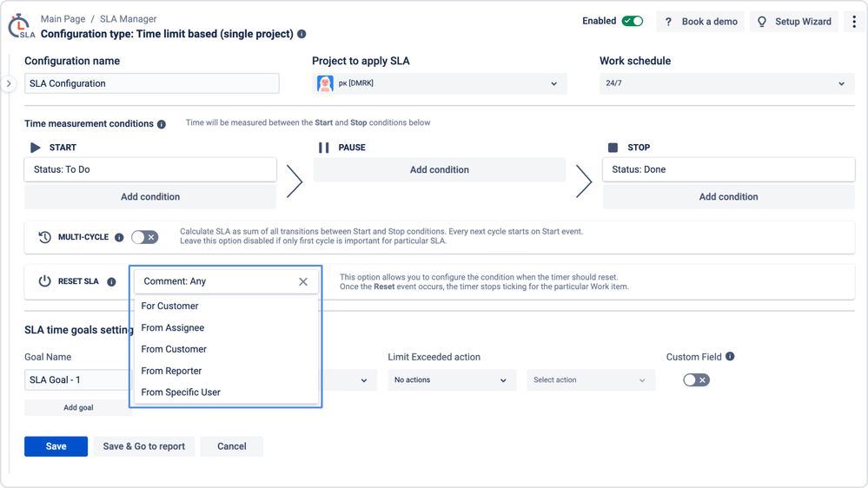Screen dimensions: 868x488
Task: Open the Project to apply SLA dropdown
Action: point(439,83)
